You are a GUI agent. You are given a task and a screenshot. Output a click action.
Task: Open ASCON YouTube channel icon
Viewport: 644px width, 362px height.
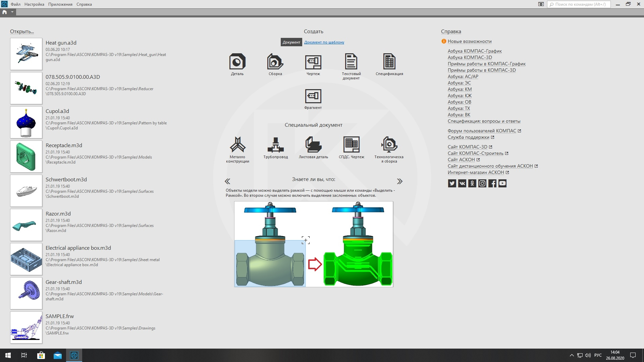click(x=502, y=183)
